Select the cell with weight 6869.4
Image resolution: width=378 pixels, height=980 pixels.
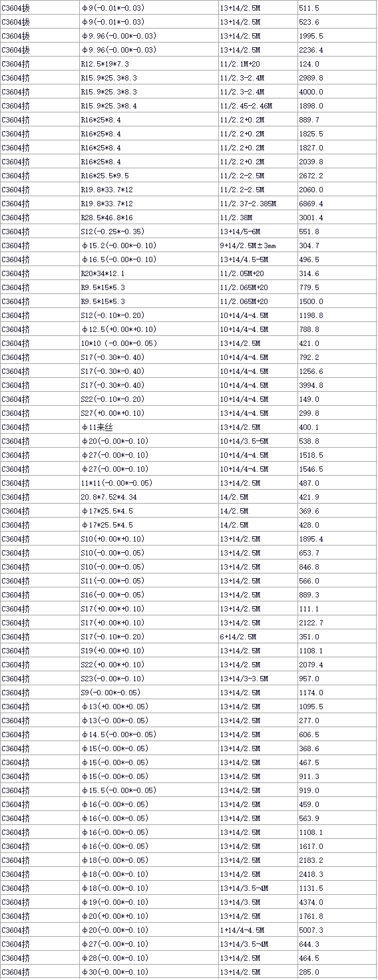coord(337,204)
